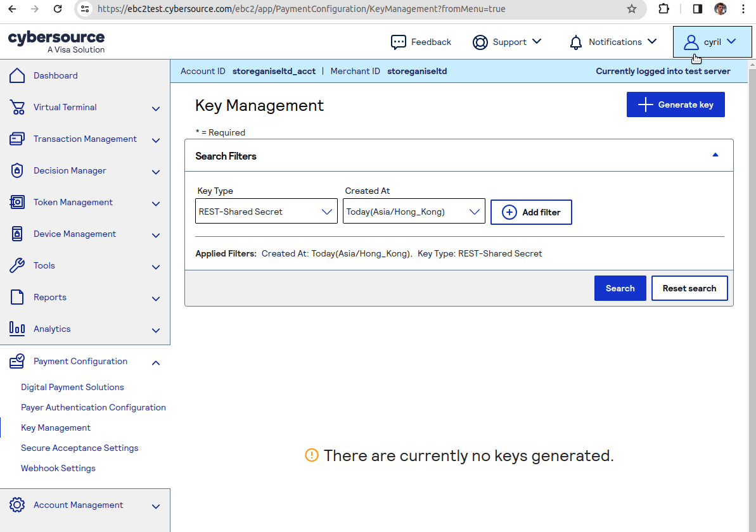Screen dimensions: 756x532
Task: Collapse the Search Filters panel triangle
Action: pyautogui.click(x=715, y=155)
